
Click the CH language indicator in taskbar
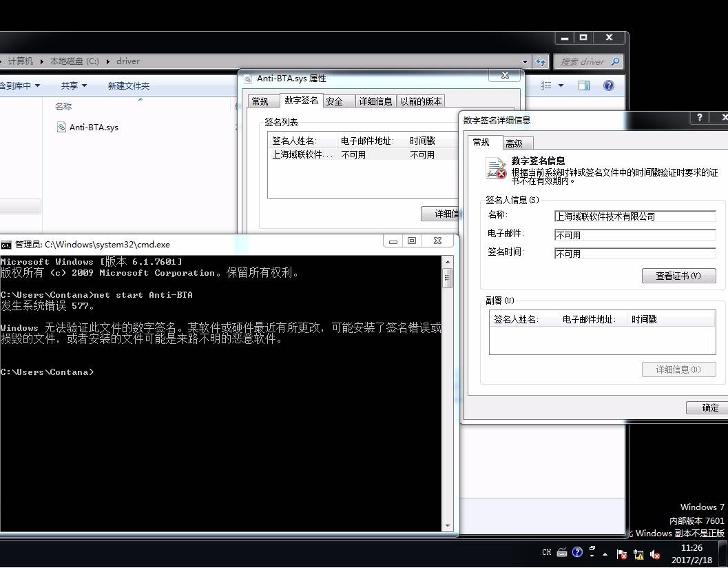[546, 552]
